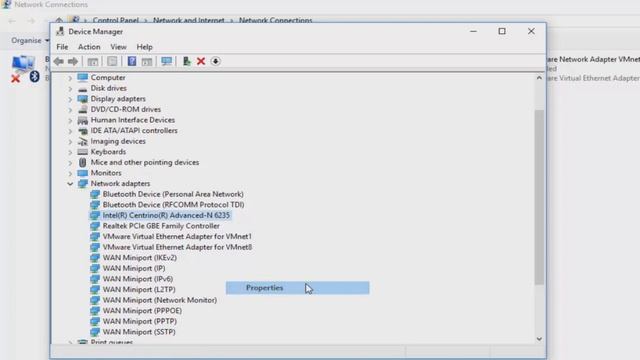Image resolution: width=640 pixels, height=360 pixels.
Task: Click the Help question-mark toolbar icon
Action: [x=132, y=61]
